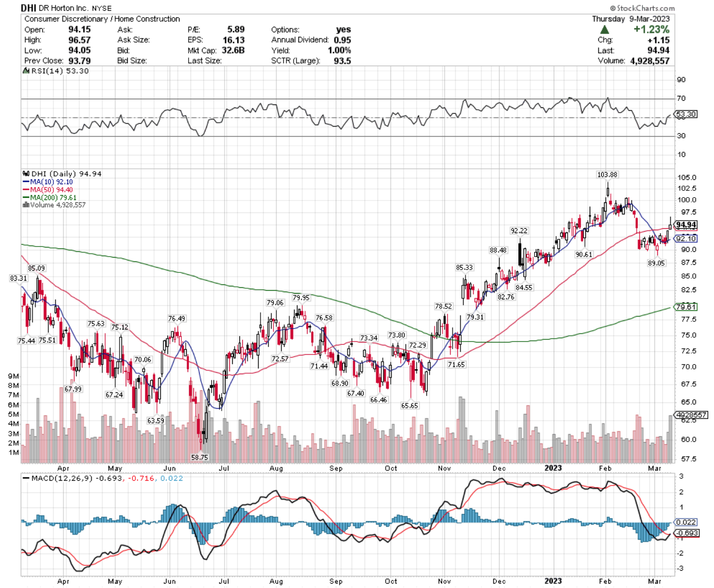The image size is (714, 588).
Task: Click the Volume legend bar icon
Action: click(x=26, y=205)
